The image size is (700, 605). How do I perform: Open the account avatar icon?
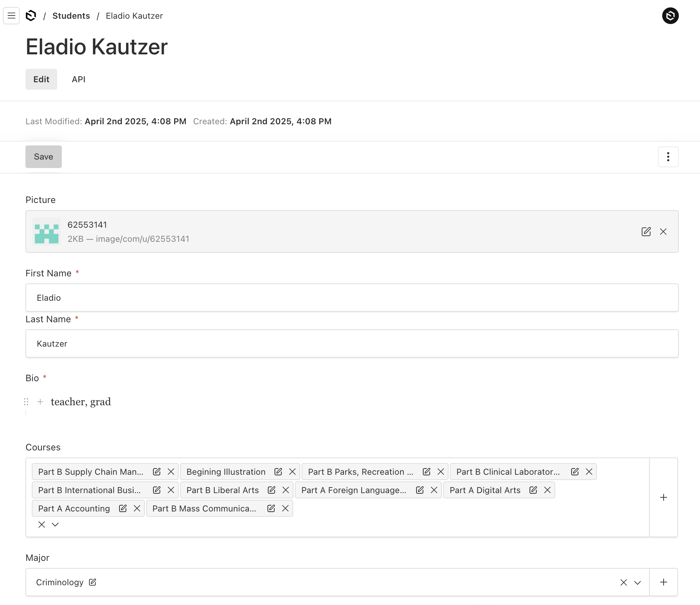click(670, 16)
